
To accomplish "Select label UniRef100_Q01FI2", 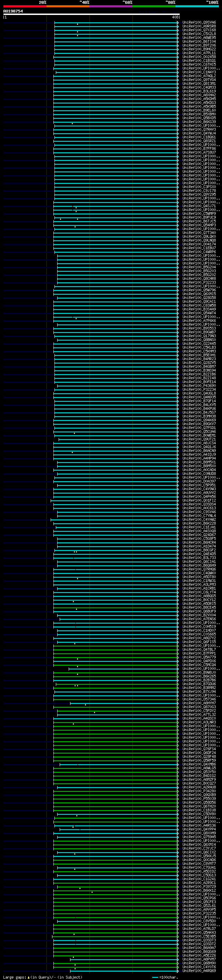I will point(199,500).
